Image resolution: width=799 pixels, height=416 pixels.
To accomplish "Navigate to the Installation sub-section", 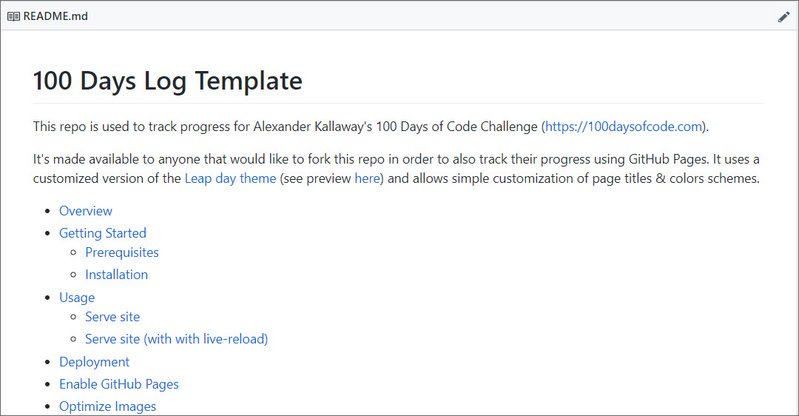I will point(116,274).
